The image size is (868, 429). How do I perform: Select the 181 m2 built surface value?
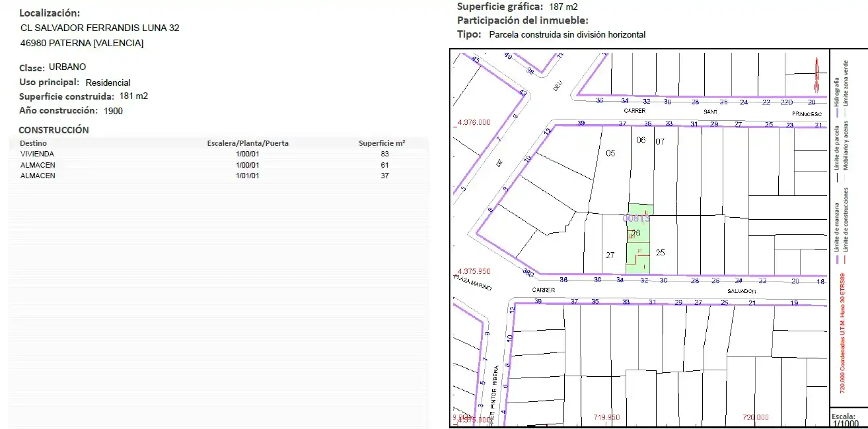tap(133, 96)
